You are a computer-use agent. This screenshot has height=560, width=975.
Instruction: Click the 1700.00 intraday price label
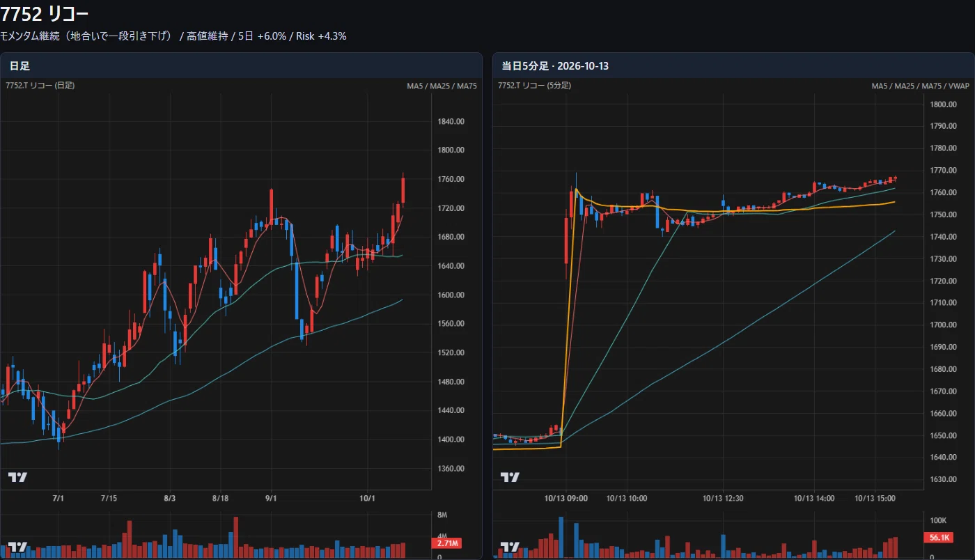(x=943, y=325)
